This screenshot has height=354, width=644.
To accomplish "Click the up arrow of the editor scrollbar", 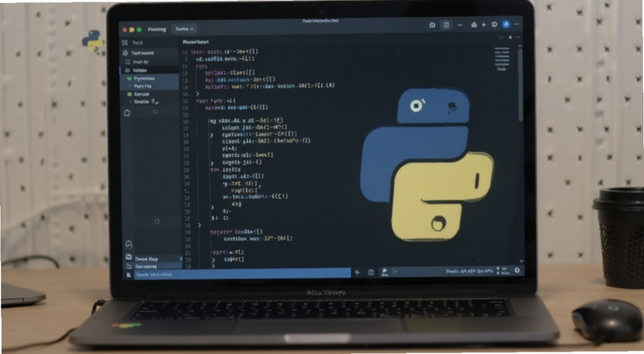I will (520, 46).
